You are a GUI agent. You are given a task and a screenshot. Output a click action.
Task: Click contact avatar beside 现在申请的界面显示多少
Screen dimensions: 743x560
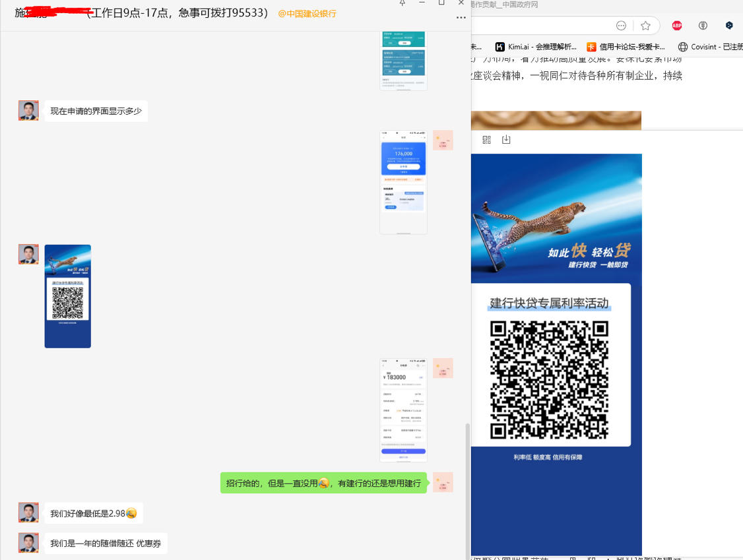point(28,111)
